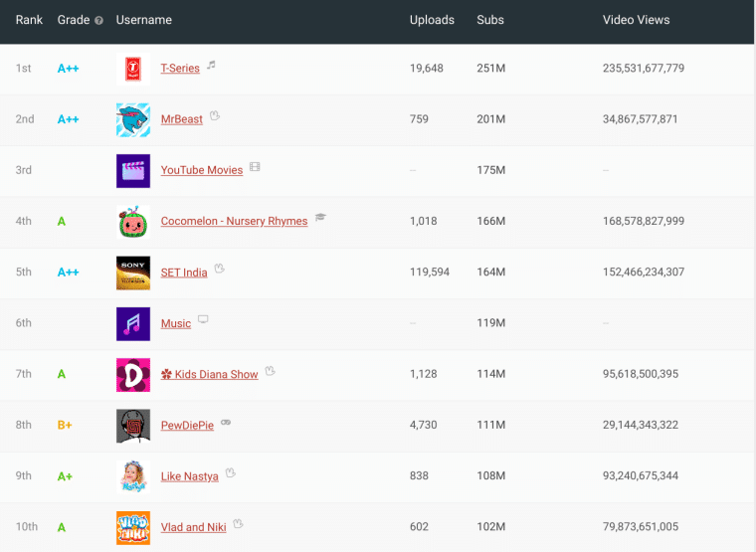The height and width of the screenshot is (552, 756).
Task: Click the Grade help question-mark icon
Action: pos(98,20)
